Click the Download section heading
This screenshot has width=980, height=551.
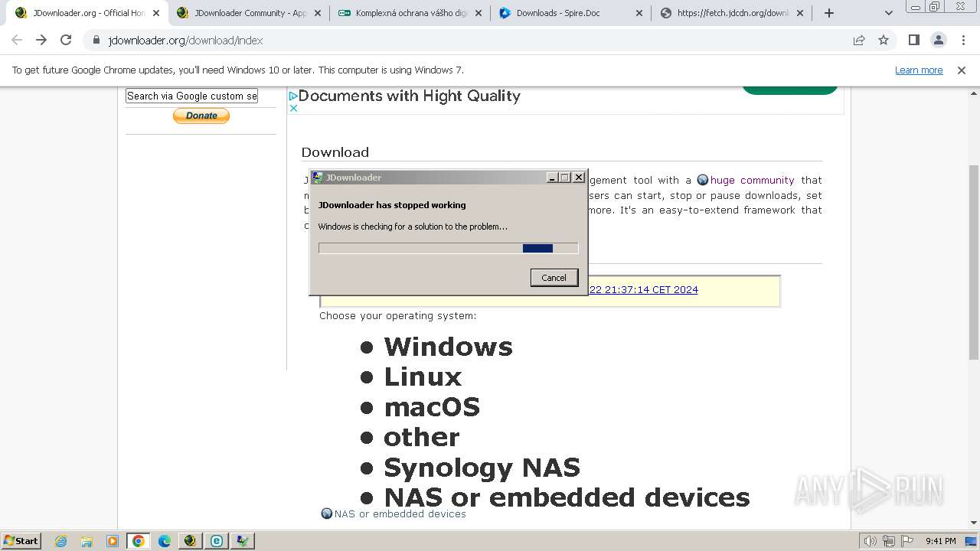[335, 152]
